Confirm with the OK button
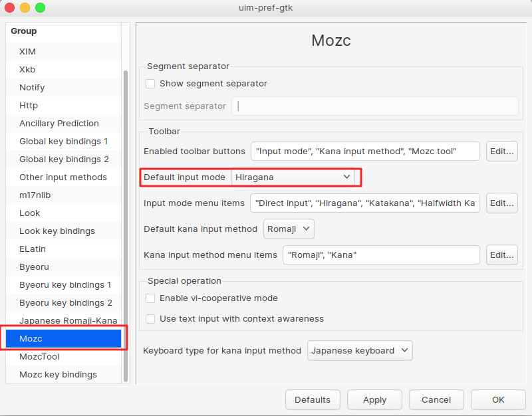Viewport: 532px width, 416px height. [498, 400]
